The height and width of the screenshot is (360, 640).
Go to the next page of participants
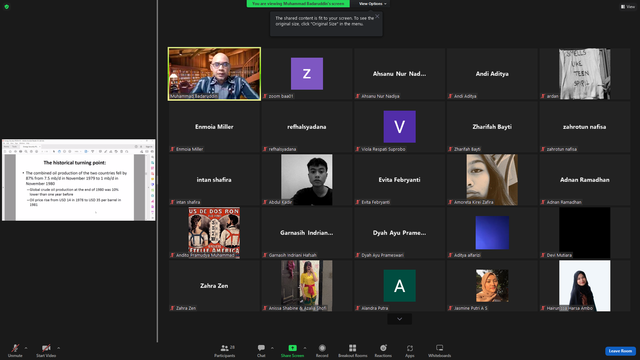400,319
